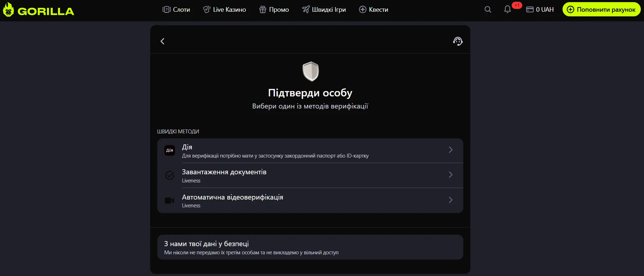The image size is (644, 276).
Task: Click the compass icon beside Квести
Action: tap(363, 10)
